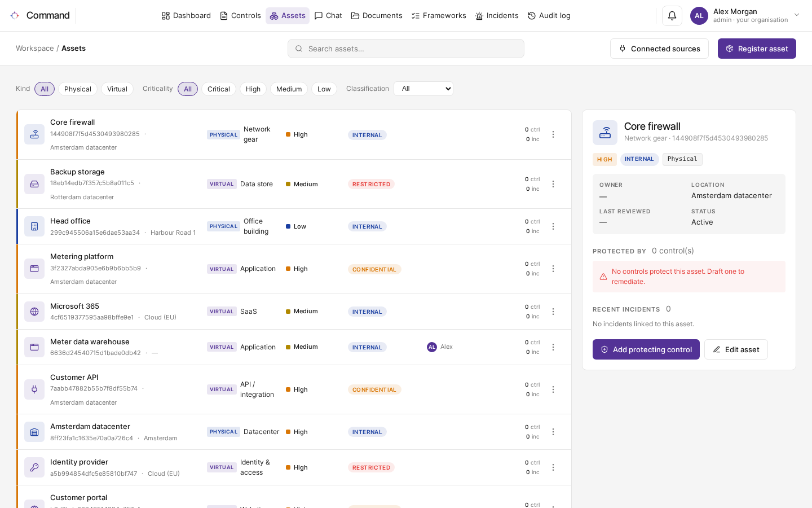Click the AL user avatar
This screenshot has height=508, width=812.
[699, 16]
